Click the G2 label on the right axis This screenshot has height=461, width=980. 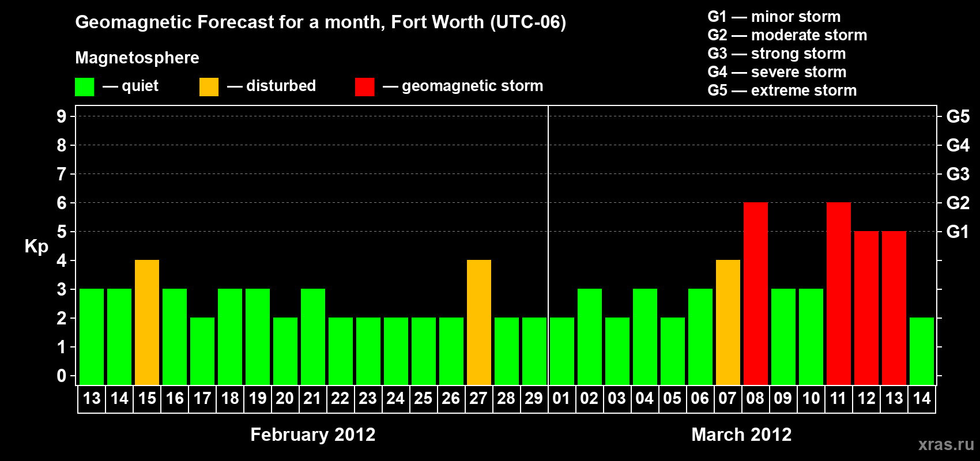[x=958, y=203]
